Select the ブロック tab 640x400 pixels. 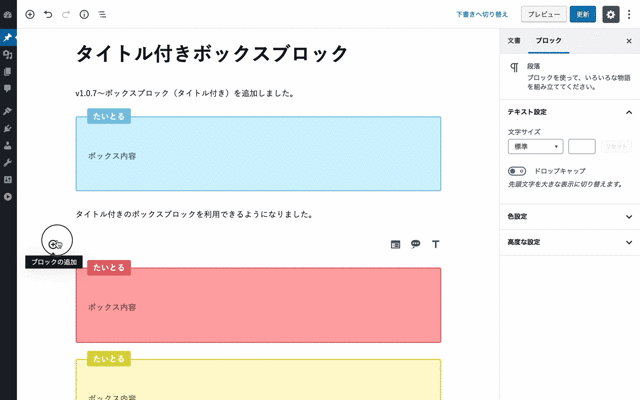pos(548,41)
